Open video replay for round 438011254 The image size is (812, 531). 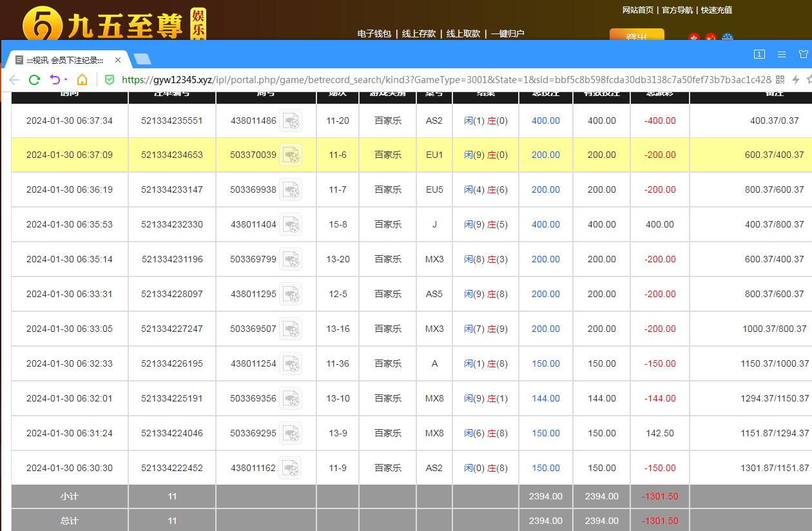coord(291,364)
